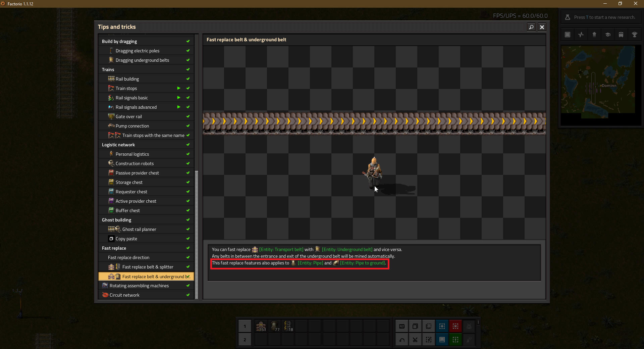Open achievements with the trophy icon
Screen dimensions: 644x349
coord(634,35)
